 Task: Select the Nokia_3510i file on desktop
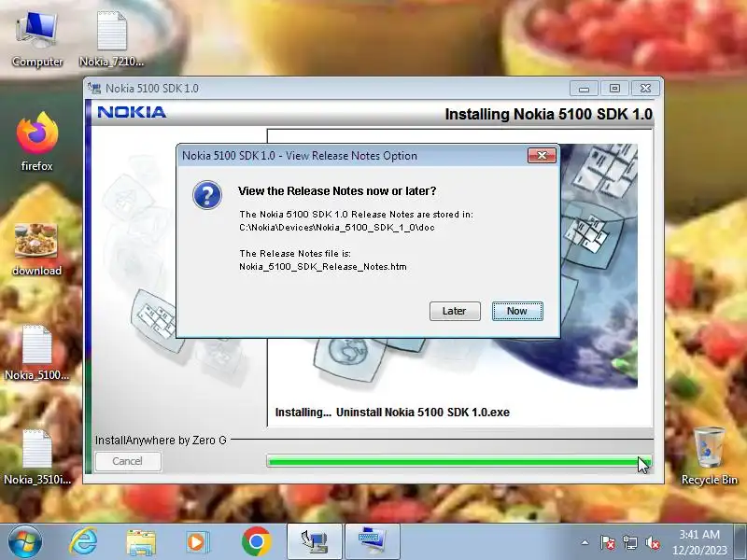coord(36,457)
